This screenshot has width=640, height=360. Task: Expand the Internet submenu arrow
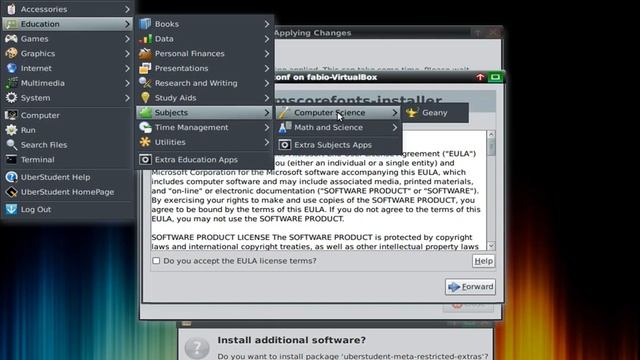pyautogui.click(x=127, y=68)
